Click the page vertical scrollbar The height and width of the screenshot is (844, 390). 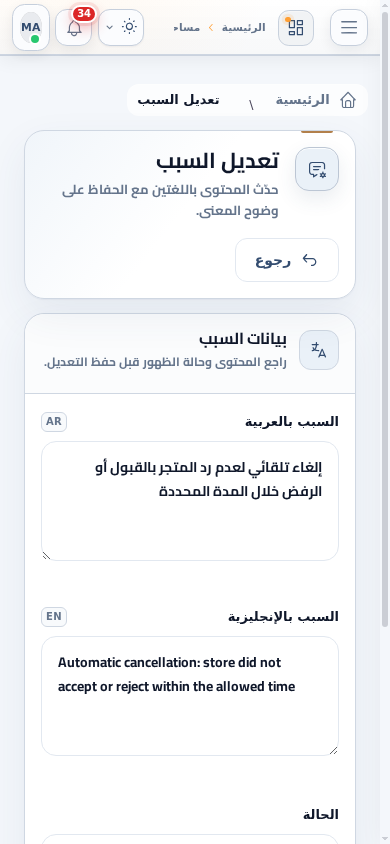(x=385, y=318)
